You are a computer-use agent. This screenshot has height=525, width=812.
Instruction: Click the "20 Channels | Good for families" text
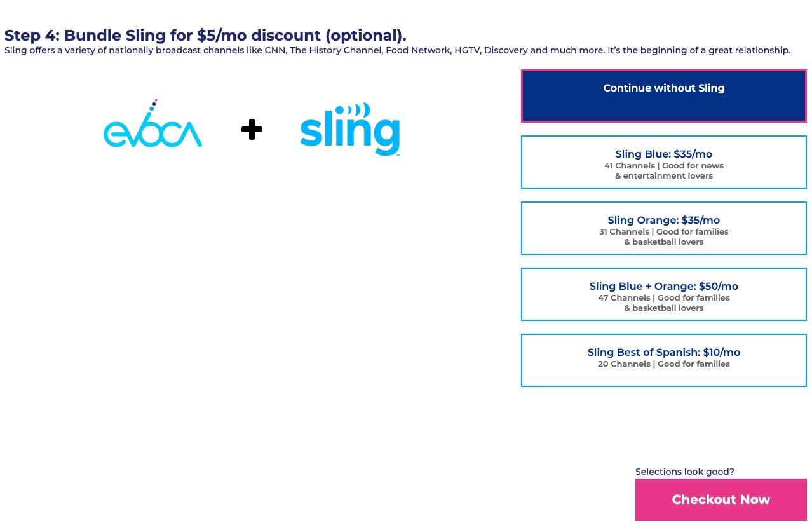coord(663,364)
